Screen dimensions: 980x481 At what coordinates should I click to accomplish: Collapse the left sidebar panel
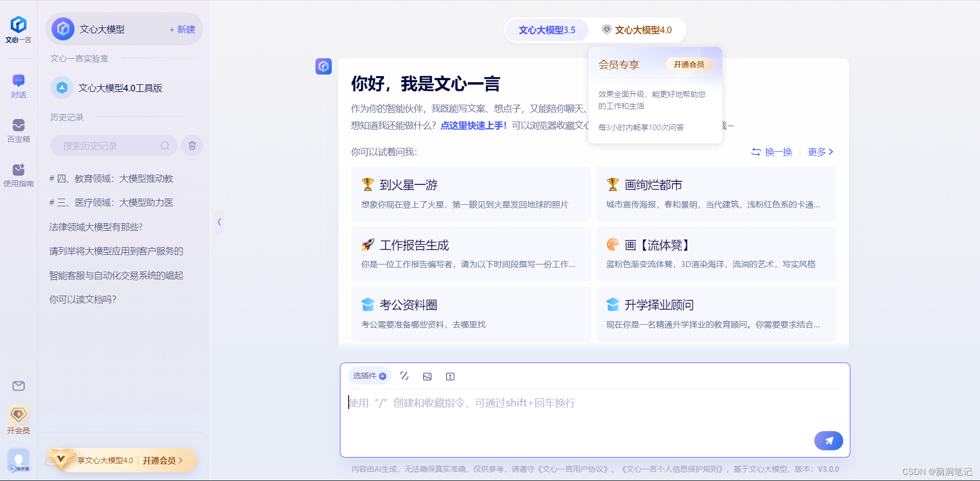click(x=219, y=222)
